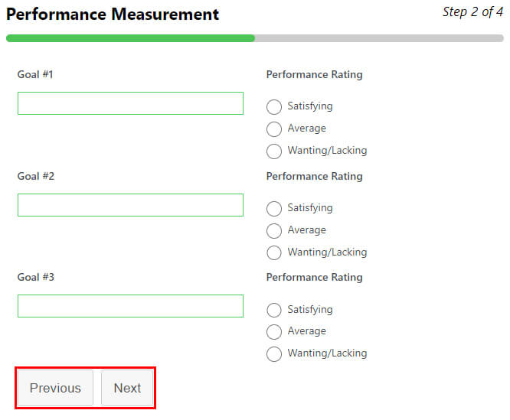Select Average rating for Goal #1
The image size is (510, 420).
click(274, 129)
